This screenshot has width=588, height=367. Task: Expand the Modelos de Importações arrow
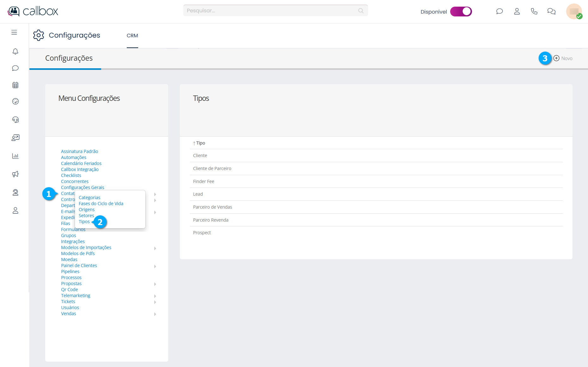pyautogui.click(x=155, y=248)
